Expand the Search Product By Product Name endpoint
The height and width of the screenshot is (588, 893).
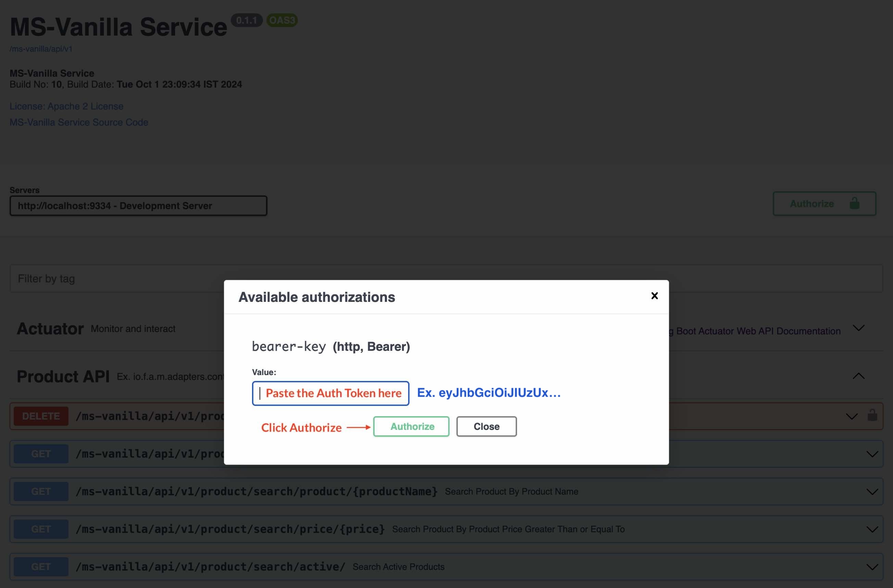tap(872, 491)
